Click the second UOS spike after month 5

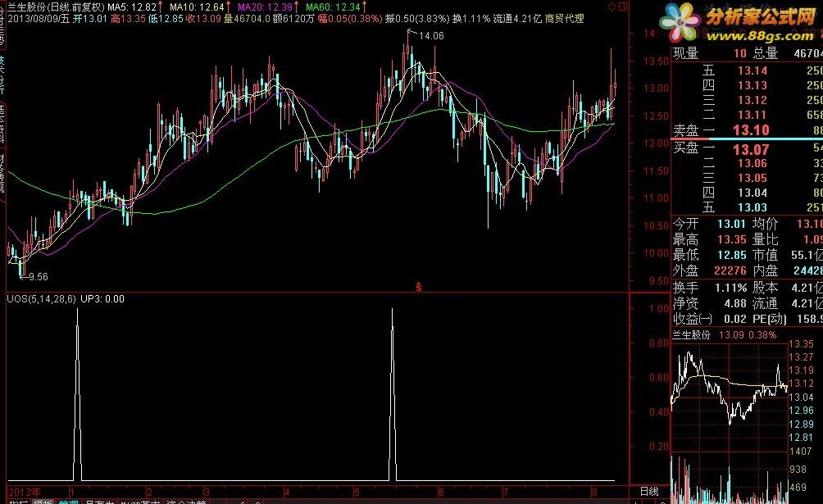pos(392,393)
